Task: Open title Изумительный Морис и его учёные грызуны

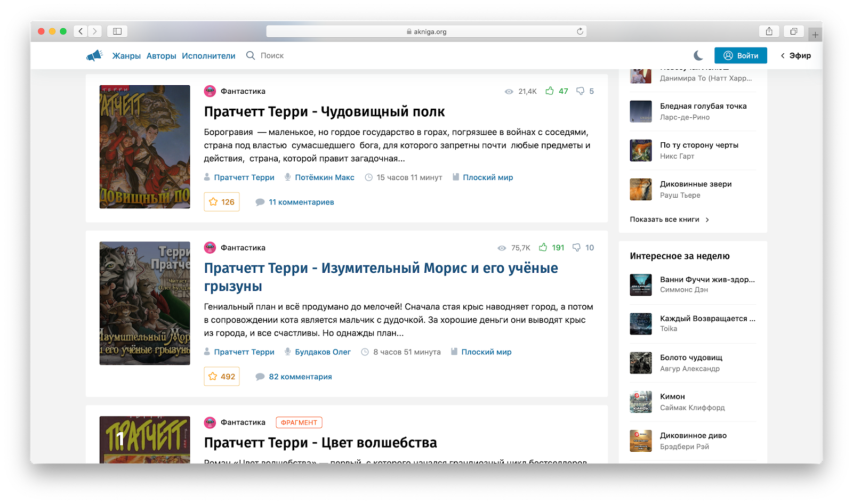Action: (381, 277)
